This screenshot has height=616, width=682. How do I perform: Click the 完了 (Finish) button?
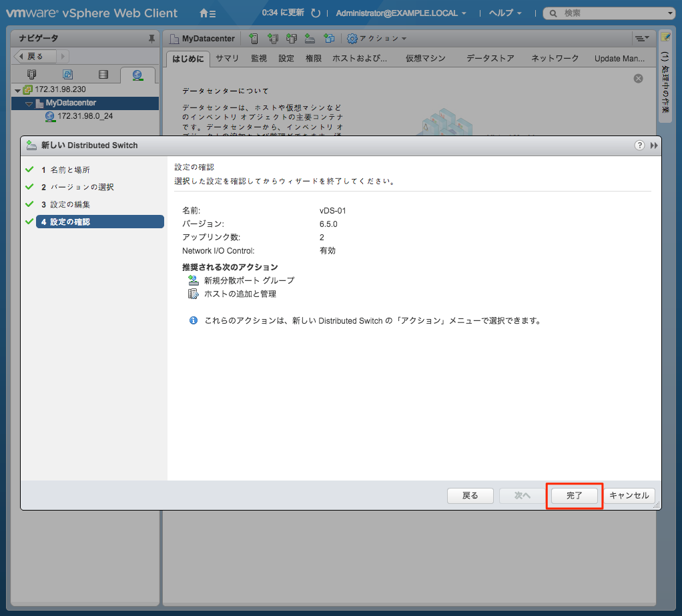pos(574,495)
